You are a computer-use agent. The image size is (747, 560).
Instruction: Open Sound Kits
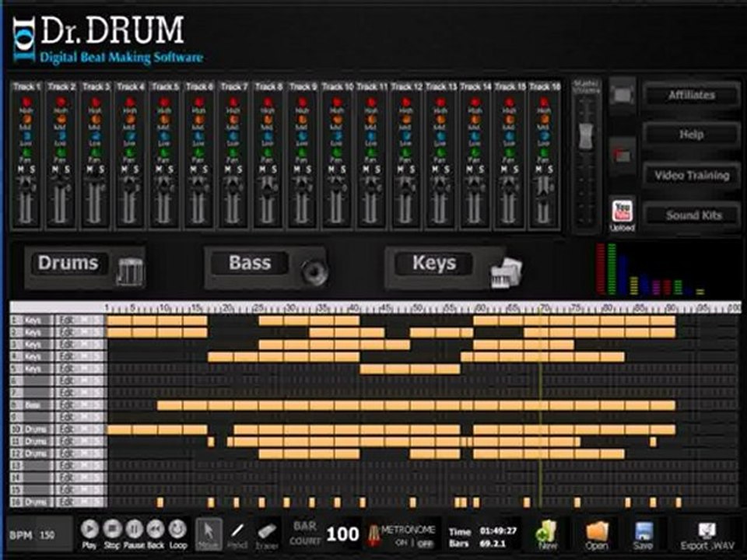(693, 215)
